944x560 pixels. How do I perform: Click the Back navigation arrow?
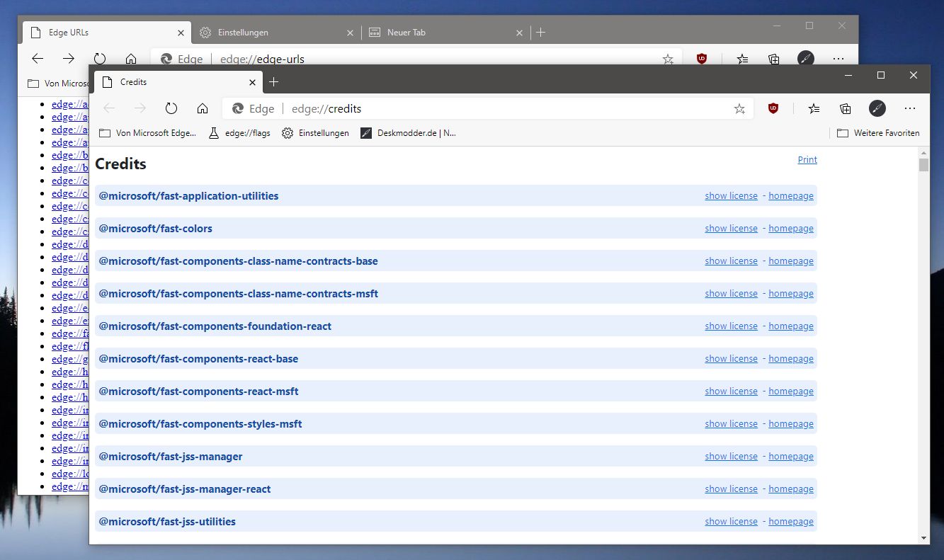(x=108, y=108)
